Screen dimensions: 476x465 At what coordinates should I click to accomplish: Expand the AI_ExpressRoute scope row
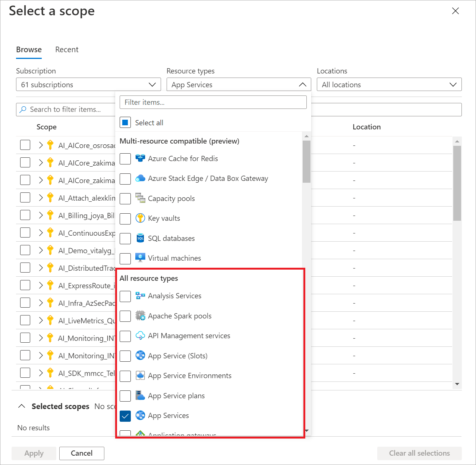point(41,285)
